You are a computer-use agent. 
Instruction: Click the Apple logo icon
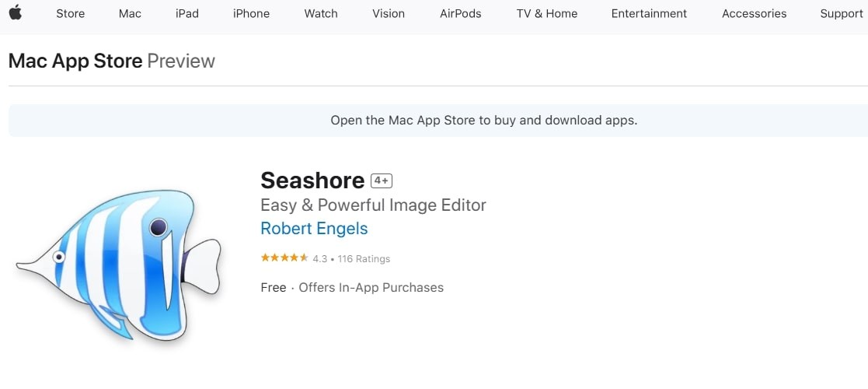click(x=16, y=12)
